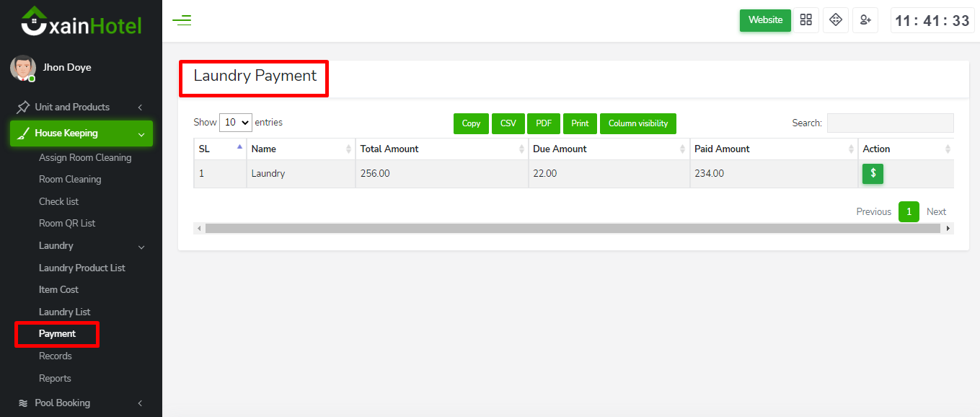This screenshot has height=417, width=980.
Task: Open the Laundry List menu item
Action: coord(64,312)
